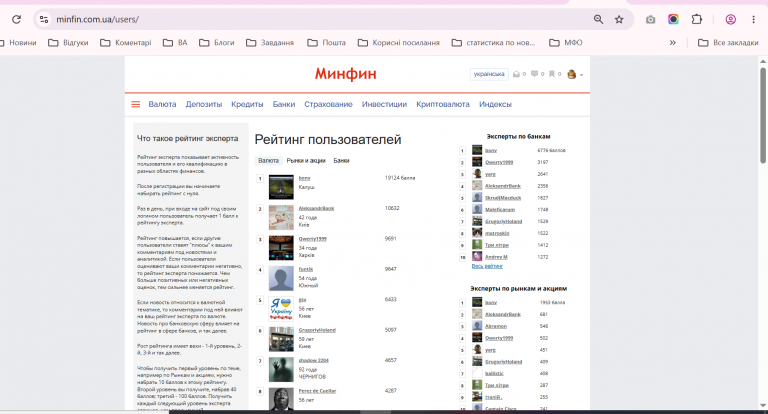Open Chrome three-dot menu
Screen dimensions: 768x414
click(753, 19)
